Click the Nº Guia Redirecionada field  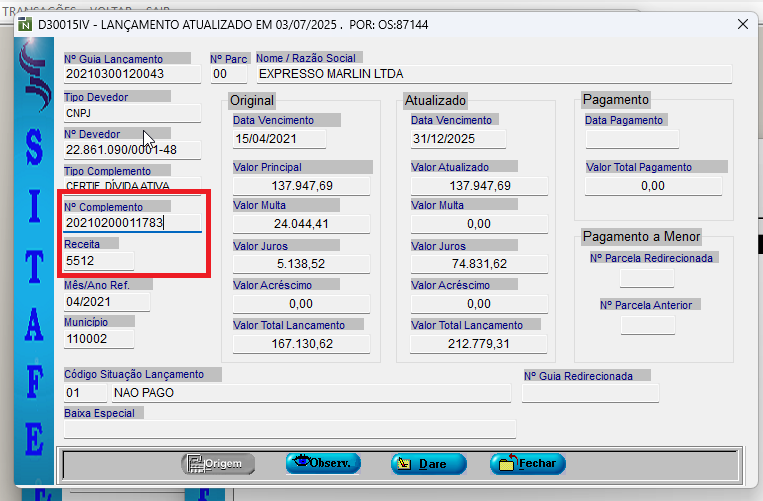[590, 393]
